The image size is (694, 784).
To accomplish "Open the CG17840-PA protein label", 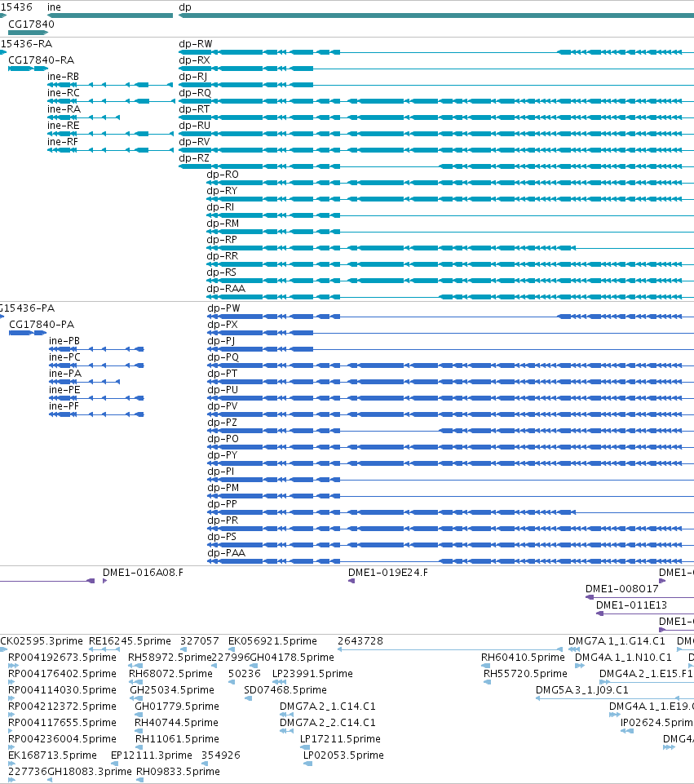I will tap(42, 325).
